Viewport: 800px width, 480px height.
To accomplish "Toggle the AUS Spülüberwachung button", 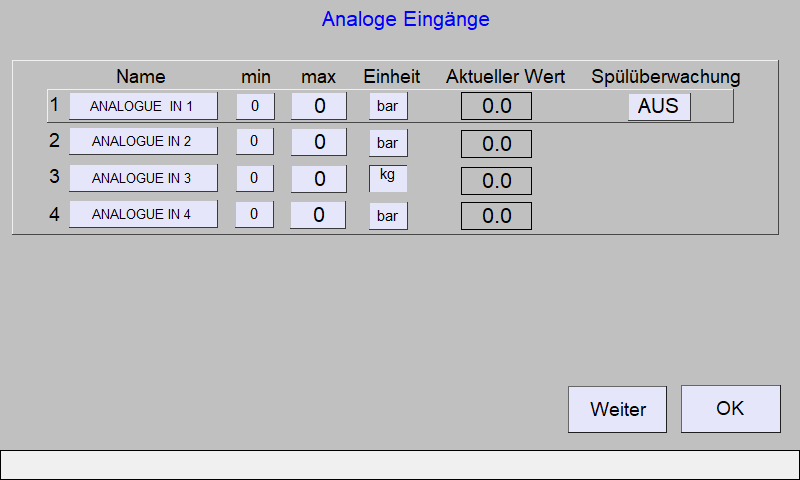I will click(659, 107).
